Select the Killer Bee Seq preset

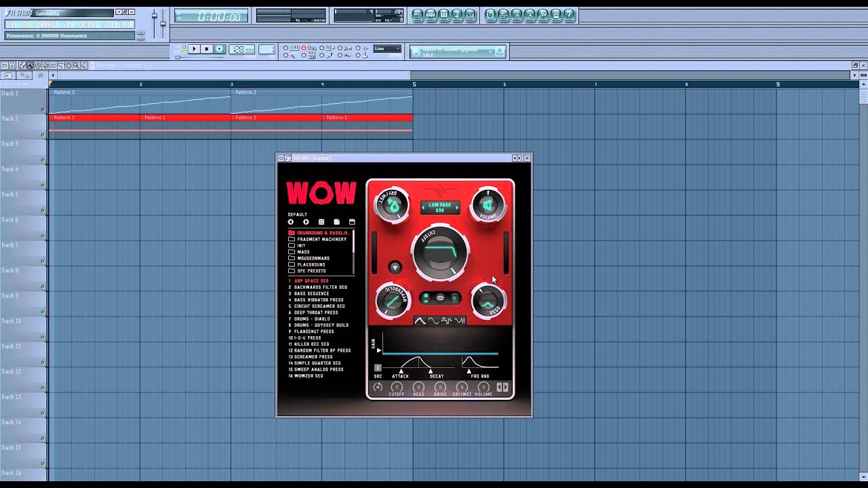click(311, 344)
